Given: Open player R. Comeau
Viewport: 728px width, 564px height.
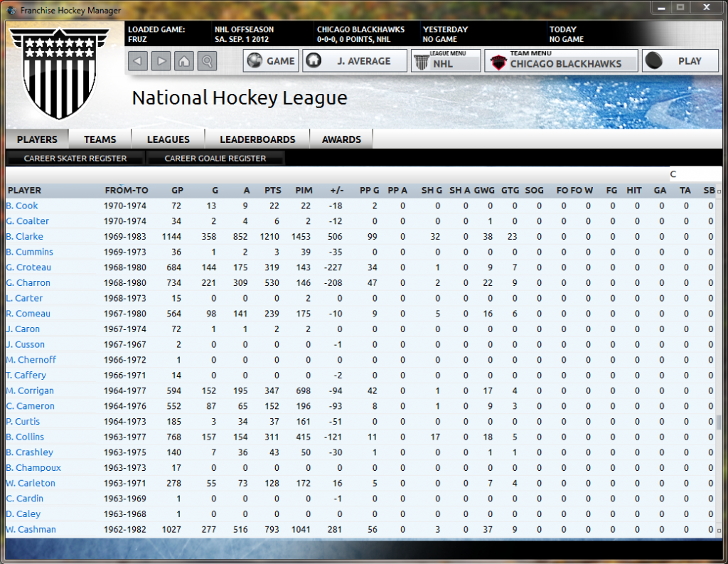Looking at the screenshot, I should [28, 314].
